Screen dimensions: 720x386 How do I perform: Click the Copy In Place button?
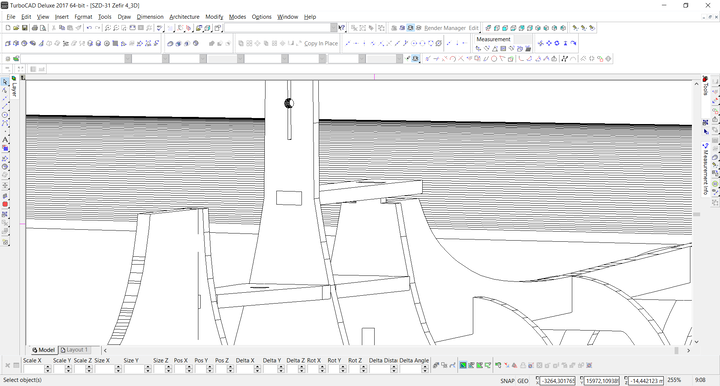point(321,43)
